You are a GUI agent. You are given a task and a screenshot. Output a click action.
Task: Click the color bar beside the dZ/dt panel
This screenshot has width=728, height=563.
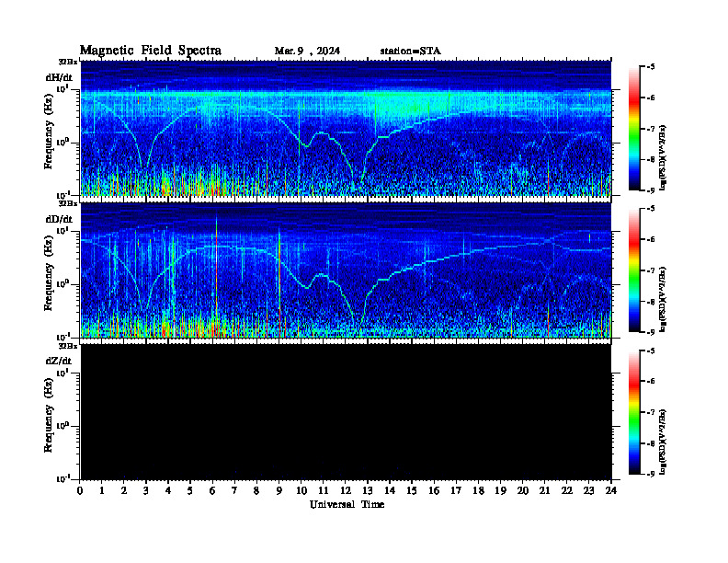tap(634, 412)
